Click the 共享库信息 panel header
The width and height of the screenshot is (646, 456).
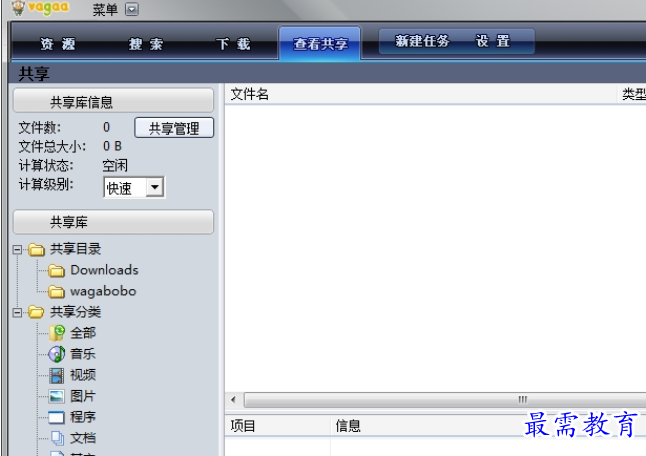point(113,101)
